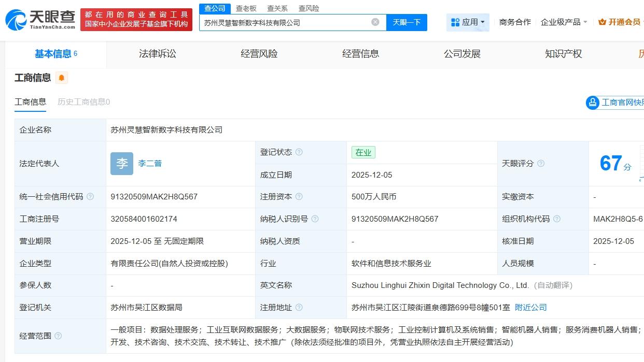Click help icon next to 登记状态
The image size is (644, 362).
click(299, 152)
